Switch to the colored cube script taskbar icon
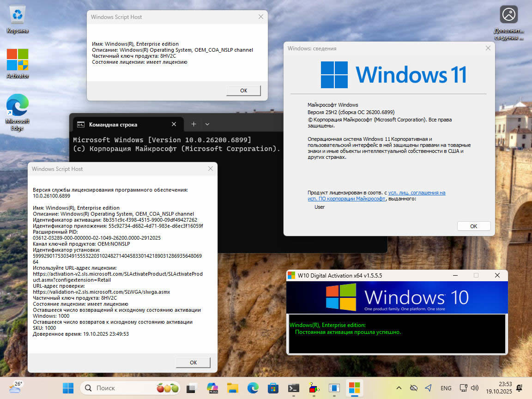The height and width of the screenshot is (399, 532). click(x=314, y=388)
